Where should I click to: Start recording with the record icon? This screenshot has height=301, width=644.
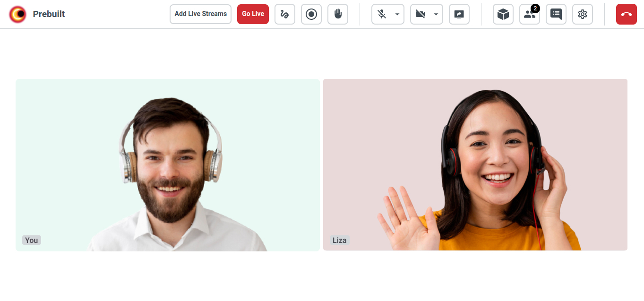click(x=311, y=14)
